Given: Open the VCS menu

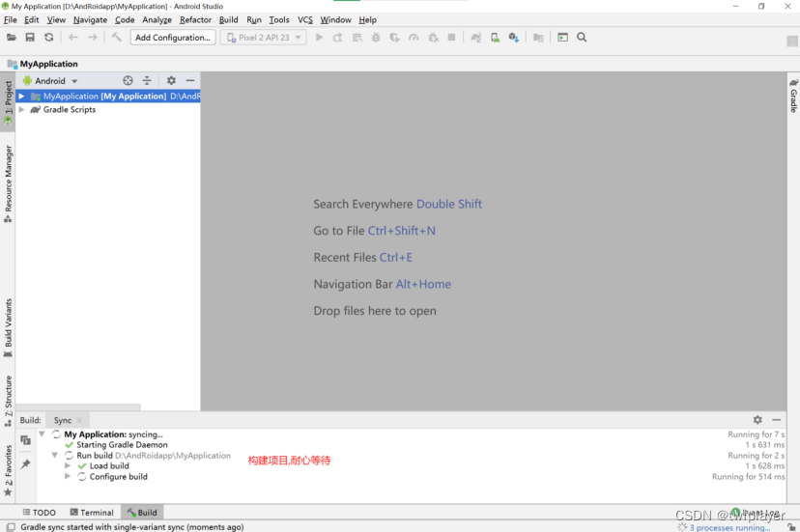Looking at the screenshot, I should (x=305, y=20).
